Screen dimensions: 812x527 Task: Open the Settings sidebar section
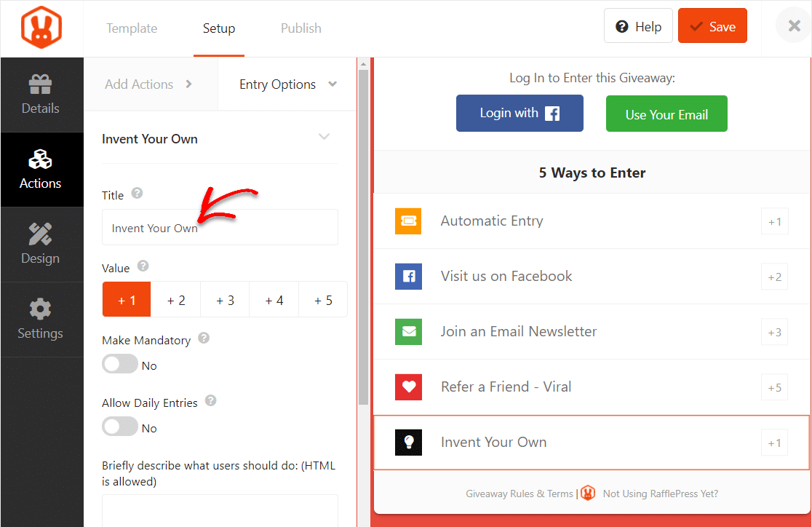tap(41, 320)
